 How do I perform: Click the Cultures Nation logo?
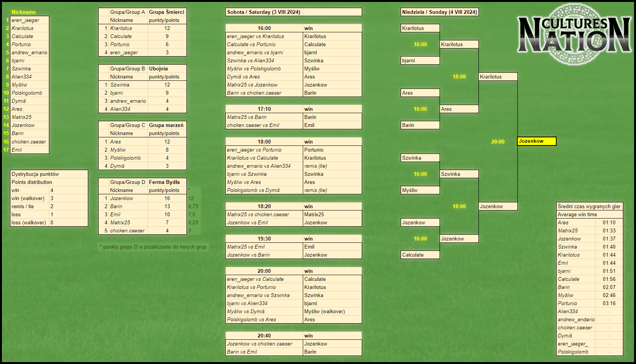coord(575,35)
